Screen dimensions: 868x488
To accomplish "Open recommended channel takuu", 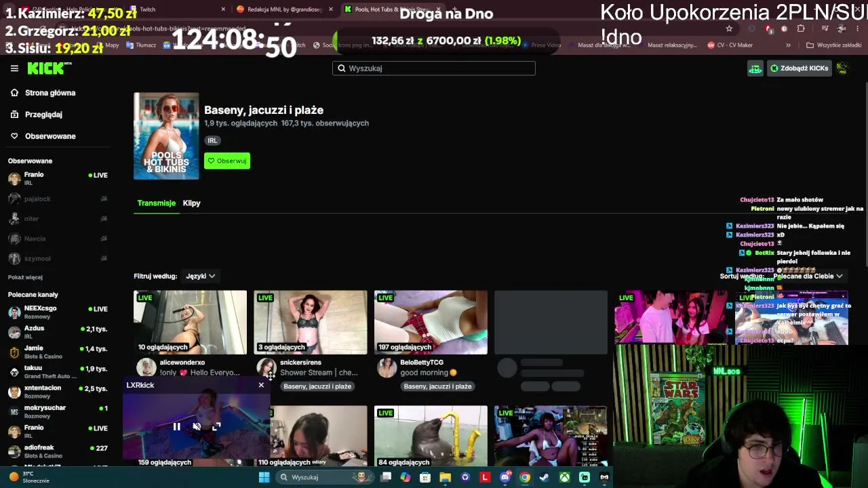I will tap(58, 371).
